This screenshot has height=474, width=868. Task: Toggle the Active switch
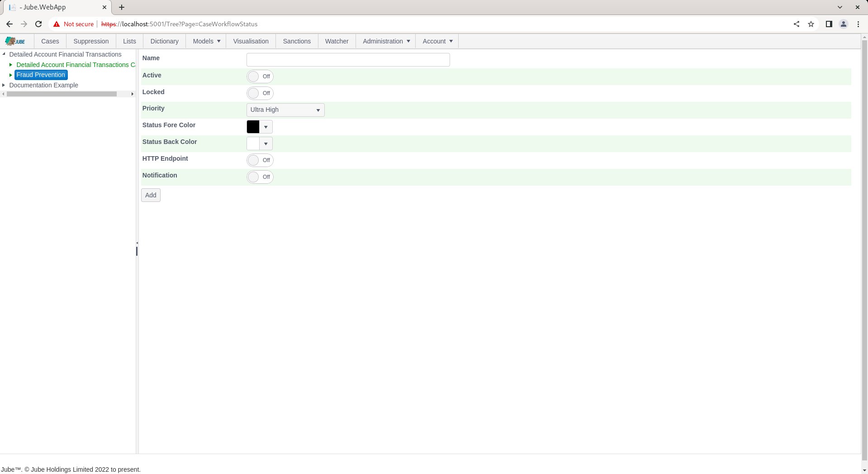(x=260, y=77)
